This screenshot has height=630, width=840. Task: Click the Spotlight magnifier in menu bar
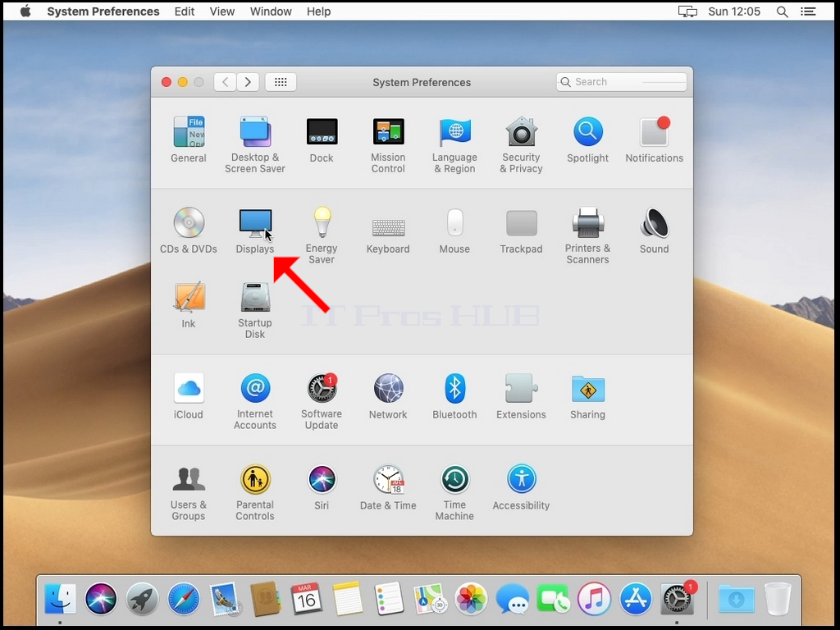point(782,11)
